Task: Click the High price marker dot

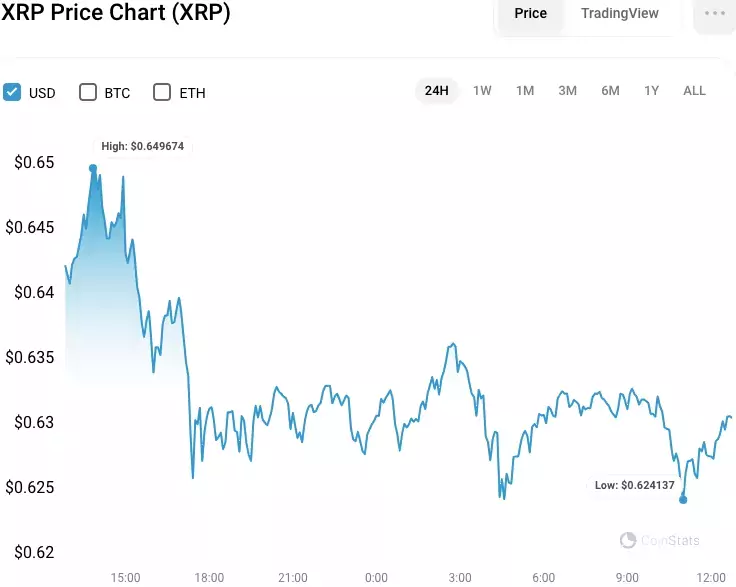Action: click(x=93, y=168)
